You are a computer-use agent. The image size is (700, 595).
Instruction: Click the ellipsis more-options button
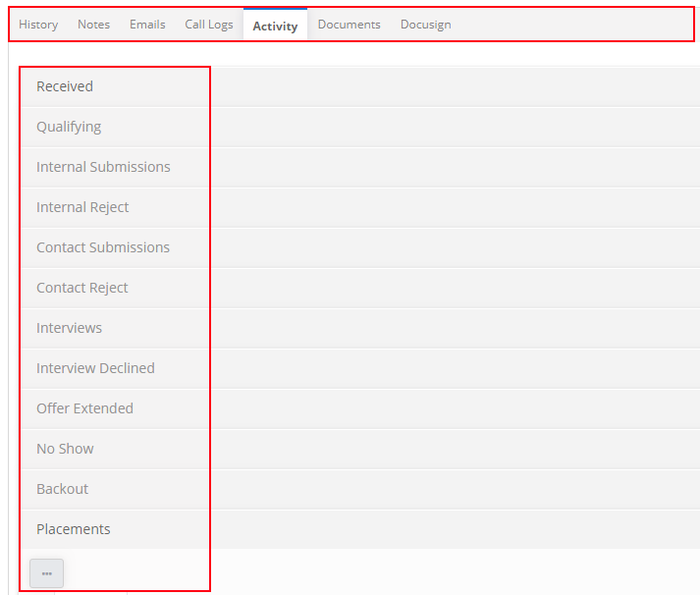[x=46, y=573]
